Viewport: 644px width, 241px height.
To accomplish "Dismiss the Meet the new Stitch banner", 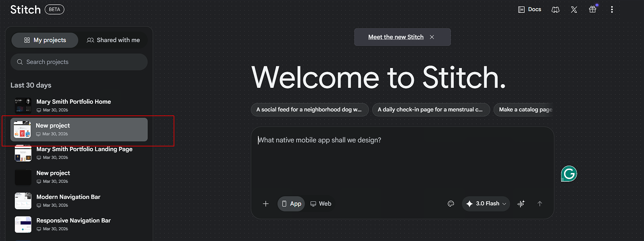I will point(432,37).
